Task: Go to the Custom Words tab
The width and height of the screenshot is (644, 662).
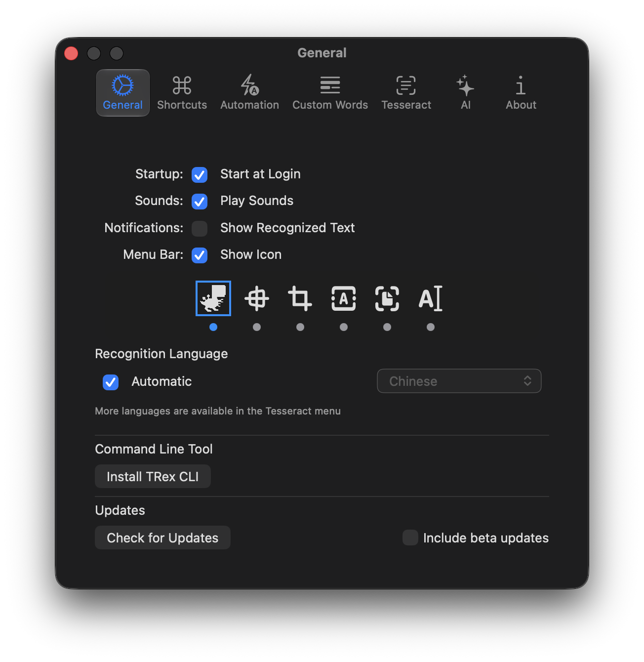Action: coord(330,93)
